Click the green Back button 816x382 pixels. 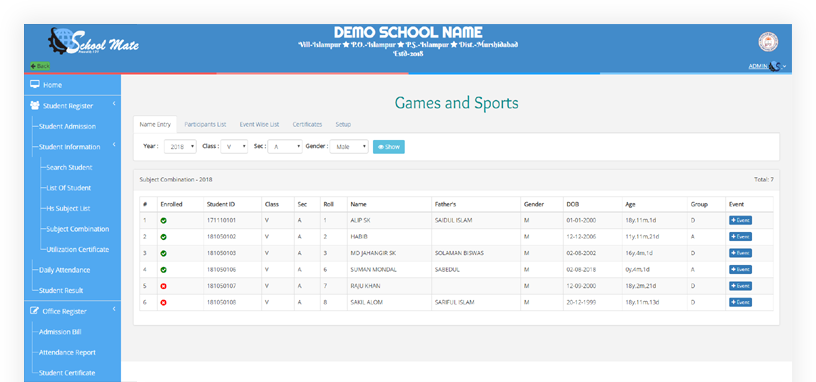coord(40,66)
